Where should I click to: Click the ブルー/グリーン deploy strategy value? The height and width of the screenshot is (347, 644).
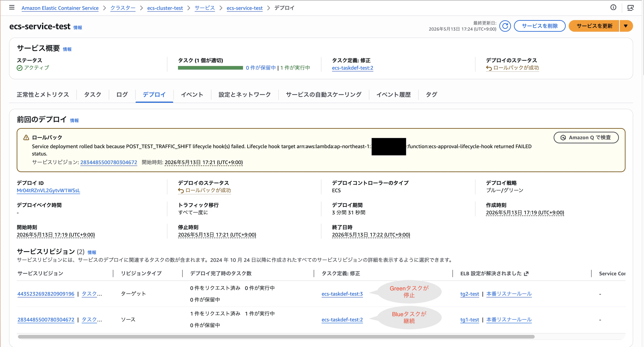click(505, 190)
